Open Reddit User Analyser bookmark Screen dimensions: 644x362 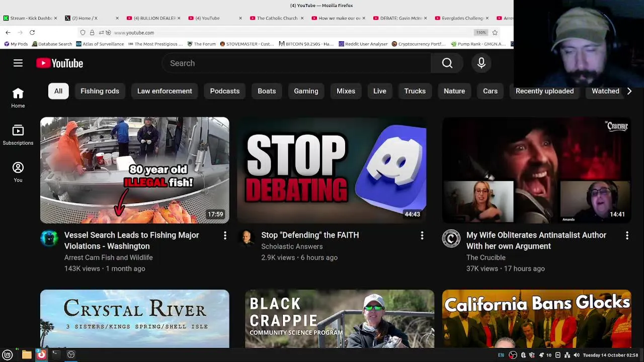[363, 44]
